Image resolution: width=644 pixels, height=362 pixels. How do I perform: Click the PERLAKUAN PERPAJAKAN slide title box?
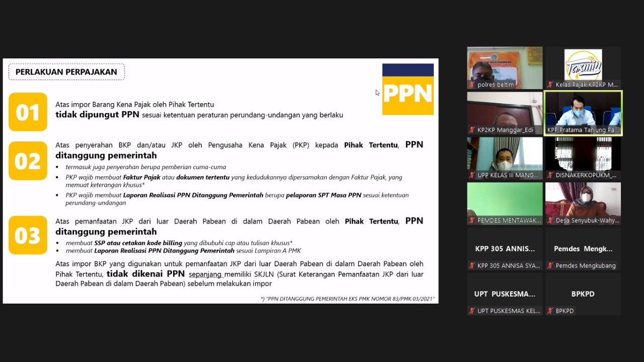tap(66, 72)
